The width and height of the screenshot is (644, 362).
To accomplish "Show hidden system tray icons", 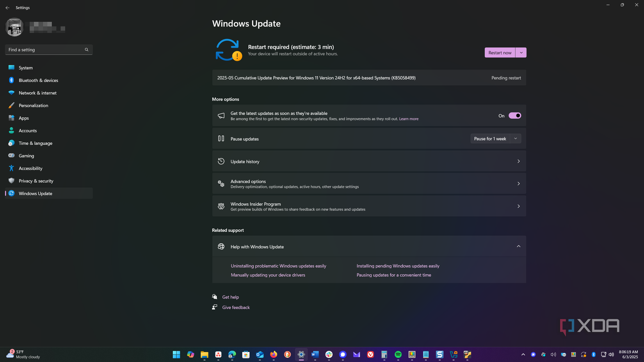I will pos(523,354).
